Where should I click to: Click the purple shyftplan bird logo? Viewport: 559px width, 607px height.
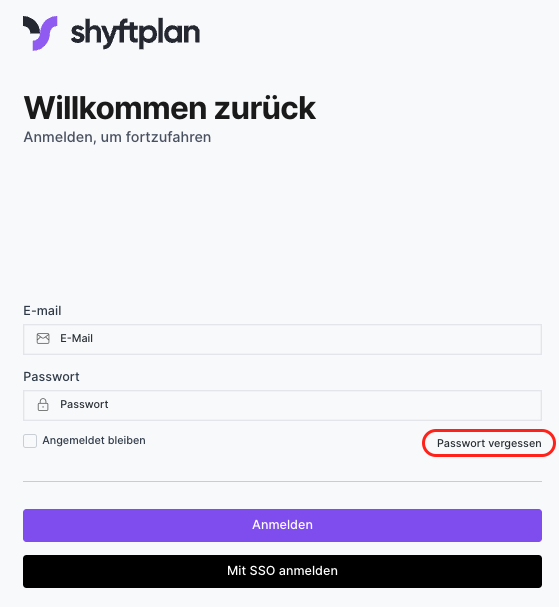(x=40, y=33)
